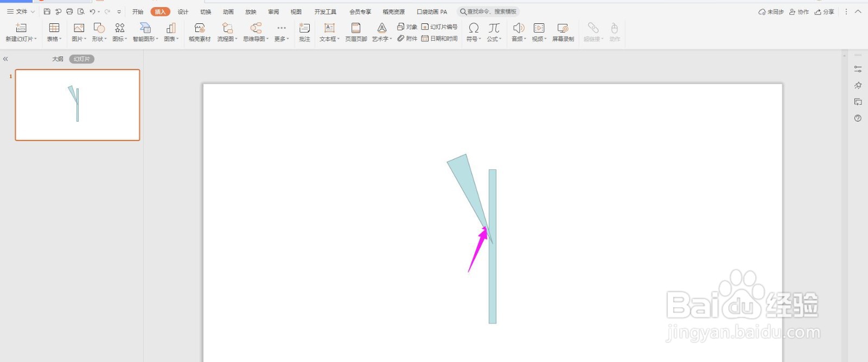Click the search commands (查找命令) field
The image size is (868, 362).
(488, 11)
